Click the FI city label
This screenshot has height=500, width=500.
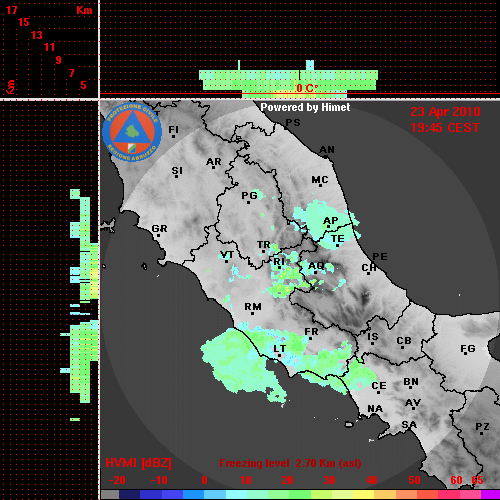[x=174, y=129]
